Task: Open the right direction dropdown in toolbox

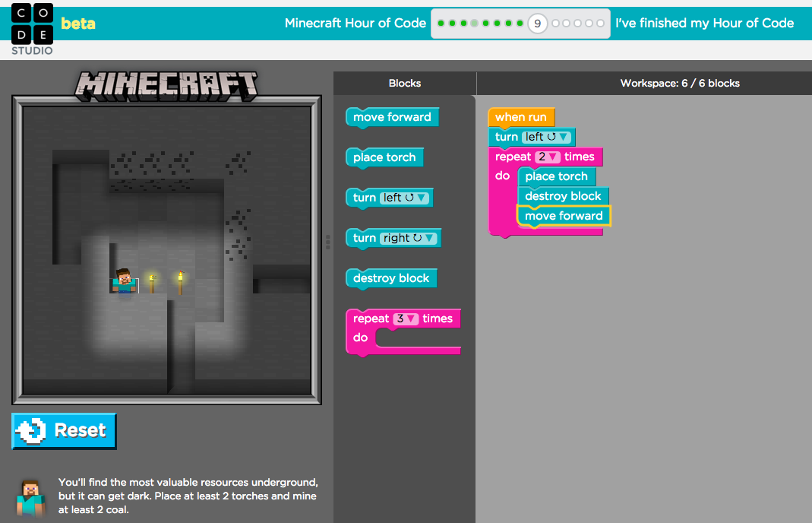Action: click(x=409, y=239)
